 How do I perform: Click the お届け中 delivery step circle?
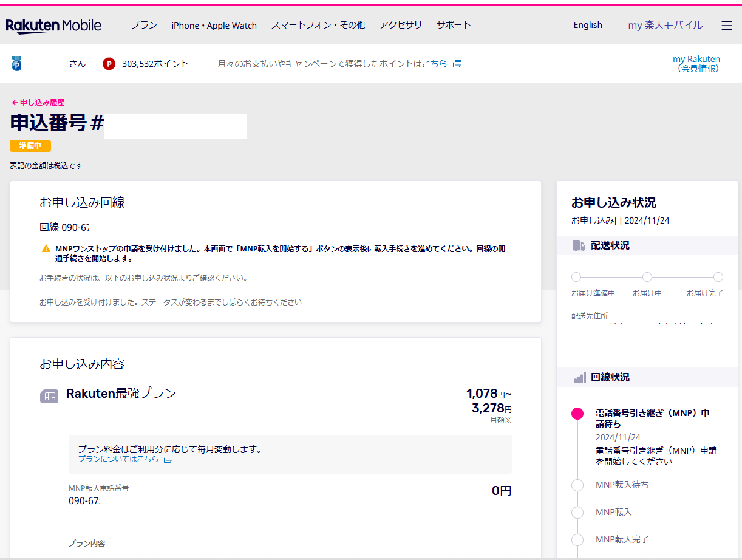coord(647,277)
